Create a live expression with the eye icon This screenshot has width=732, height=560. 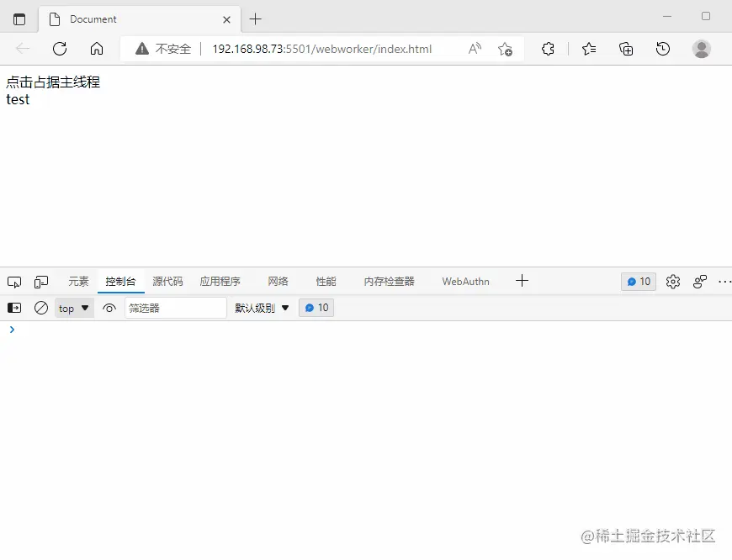[x=109, y=308]
